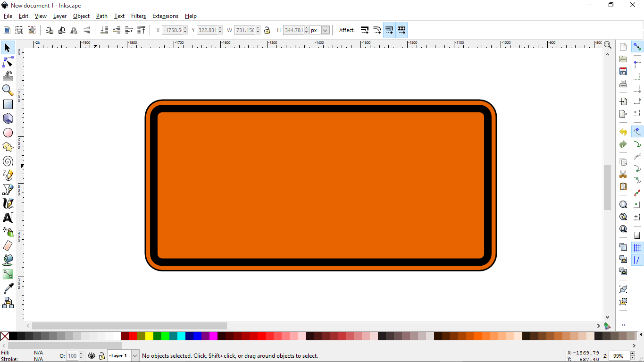Open the px units dropdown
This screenshot has width=644, height=362.
(x=325, y=30)
